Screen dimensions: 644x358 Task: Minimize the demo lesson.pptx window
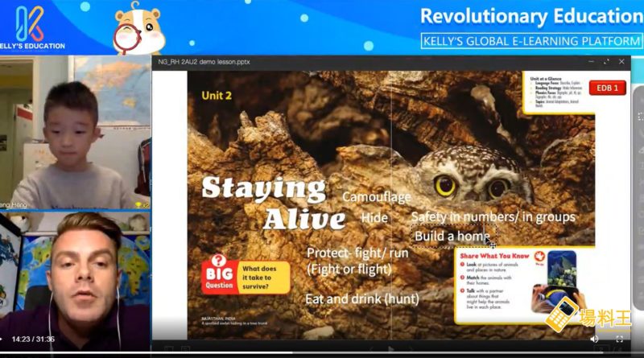click(591, 62)
